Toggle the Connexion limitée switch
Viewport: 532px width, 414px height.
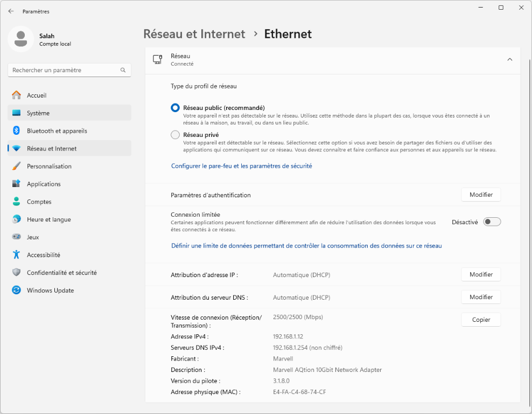[492, 222]
